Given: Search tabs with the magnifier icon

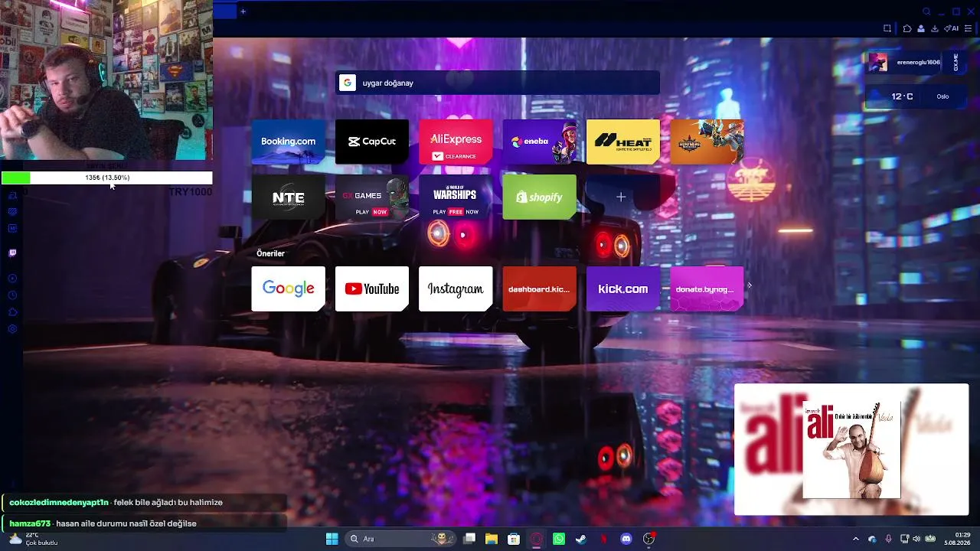Looking at the screenshot, I should [x=926, y=11].
